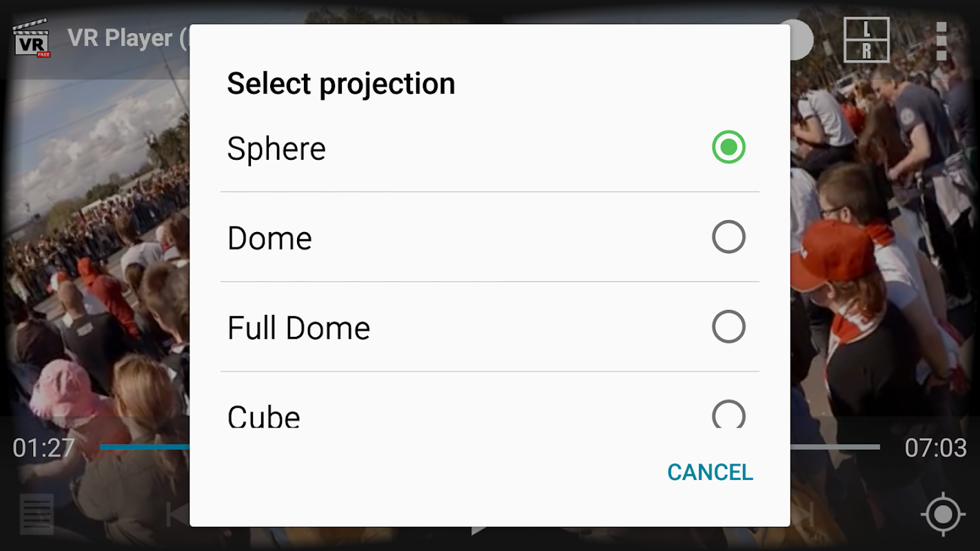Tap the Full Dome list entry
Viewport: 980px width, 551px height.
(x=298, y=328)
